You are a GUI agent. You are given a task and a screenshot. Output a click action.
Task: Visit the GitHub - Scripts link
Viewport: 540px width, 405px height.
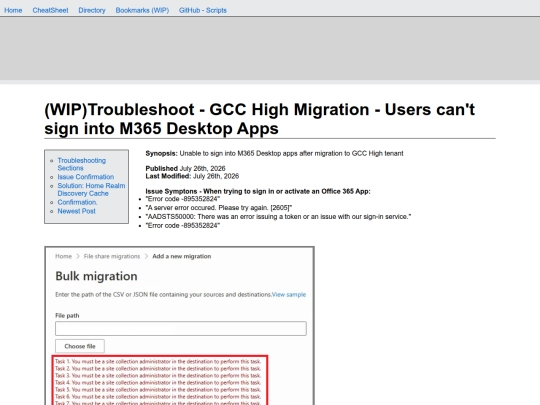[x=202, y=10]
